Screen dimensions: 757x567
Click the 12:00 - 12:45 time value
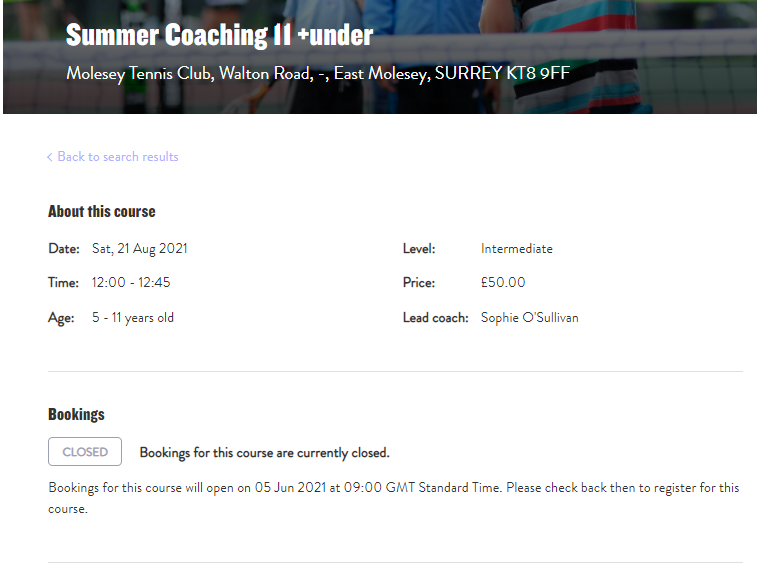click(x=131, y=283)
